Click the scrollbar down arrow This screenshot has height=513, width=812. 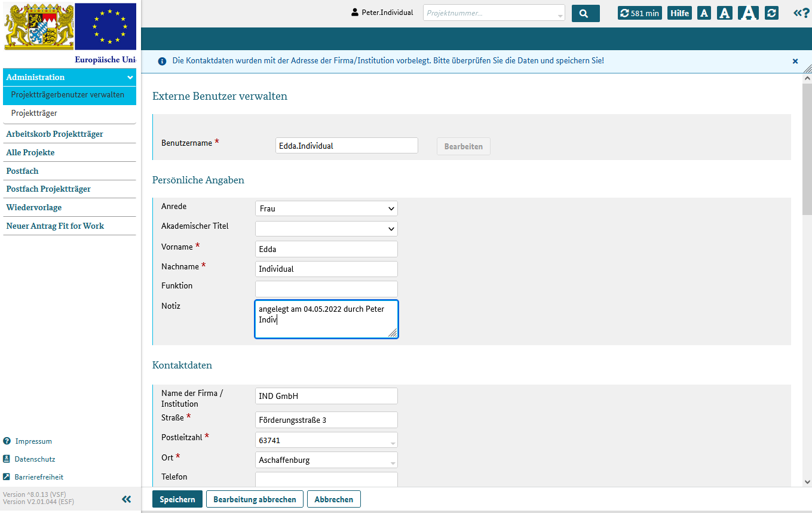coord(807,481)
